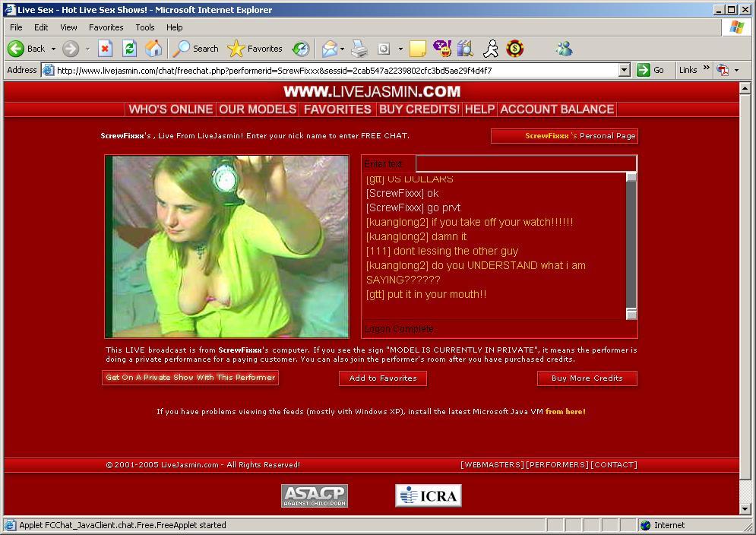Click the Links toolbar label

click(x=688, y=71)
